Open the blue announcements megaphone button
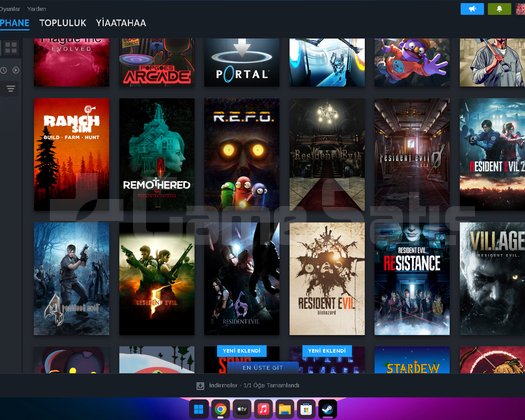The height and width of the screenshot is (420, 525). point(472,9)
